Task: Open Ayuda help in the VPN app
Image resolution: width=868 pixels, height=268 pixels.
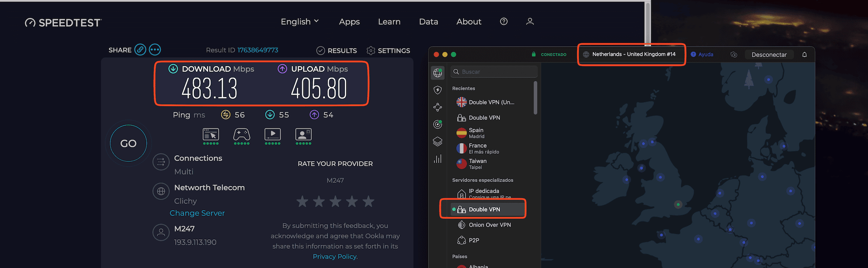Action: coord(702,54)
